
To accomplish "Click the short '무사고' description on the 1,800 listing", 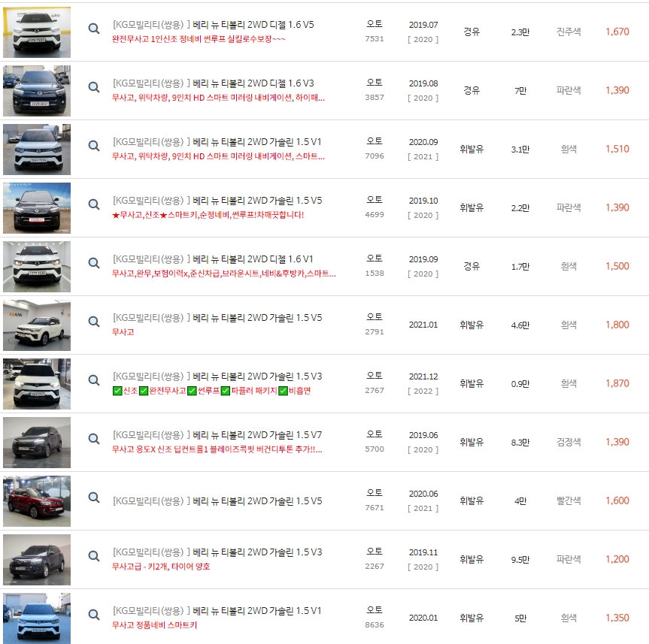I will [123, 332].
